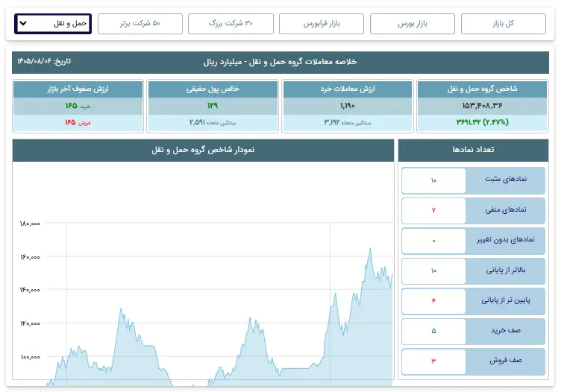Screen dimensions: 567x392
Task: Click نمادهای مثبت count ۱۰
Action: (x=433, y=180)
